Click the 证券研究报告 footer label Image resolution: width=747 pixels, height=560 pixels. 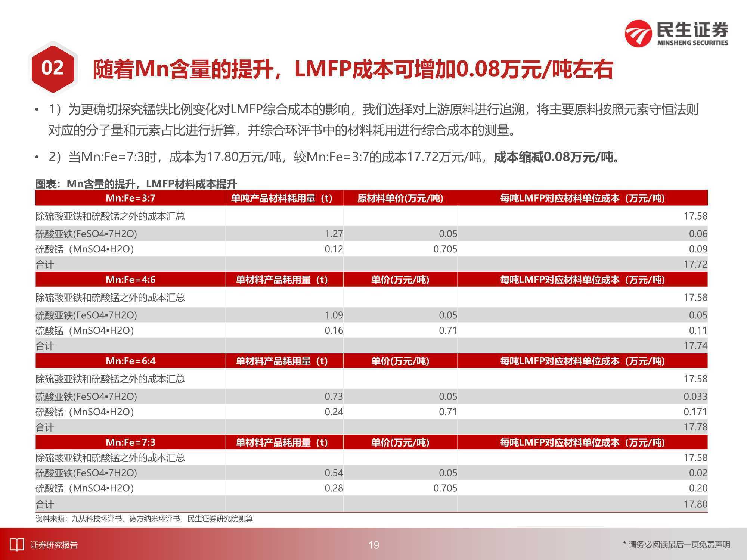[54, 545]
